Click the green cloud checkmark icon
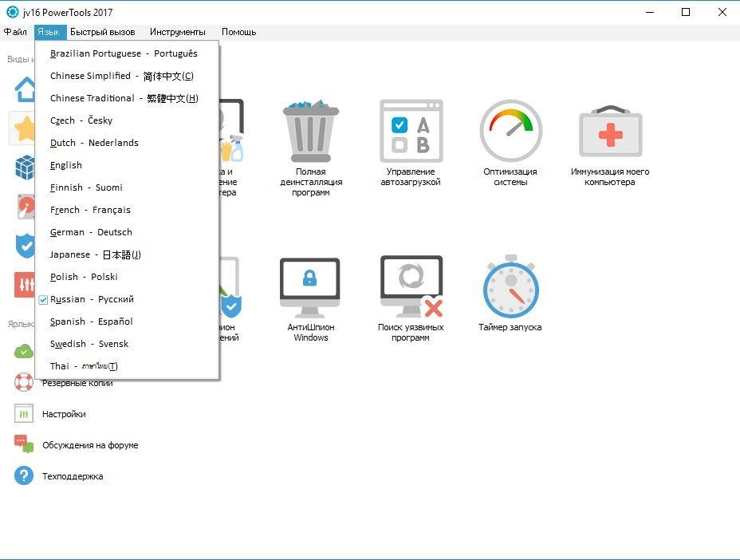The height and width of the screenshot is (560, 740). pos(24,351)
